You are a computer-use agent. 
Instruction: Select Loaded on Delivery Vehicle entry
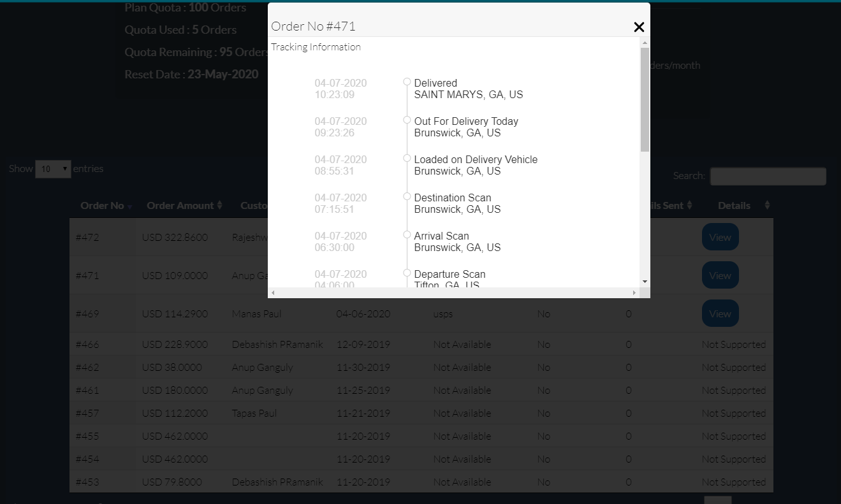point(476,165)
